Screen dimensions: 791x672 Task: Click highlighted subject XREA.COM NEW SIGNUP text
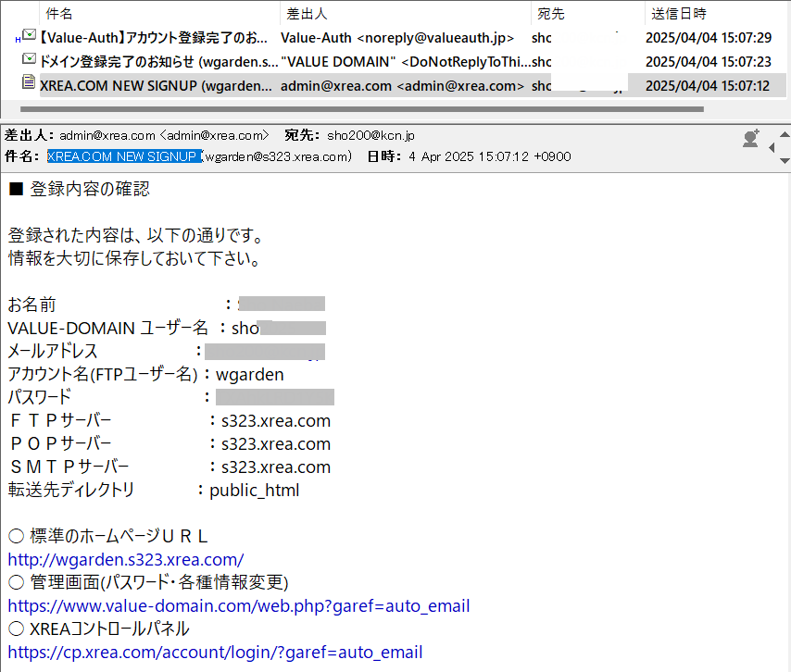[x=124, y=156]
